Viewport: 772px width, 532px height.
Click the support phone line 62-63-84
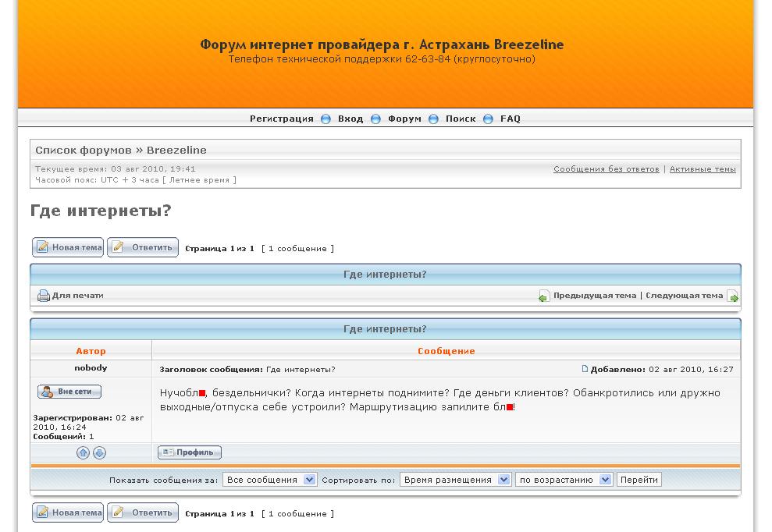point(382,59)
